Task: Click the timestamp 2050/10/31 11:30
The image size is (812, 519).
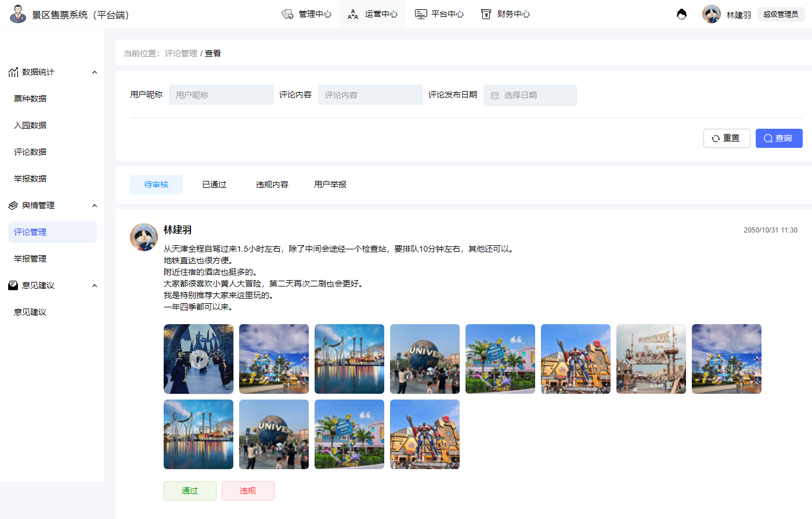Action: point(770,230)
